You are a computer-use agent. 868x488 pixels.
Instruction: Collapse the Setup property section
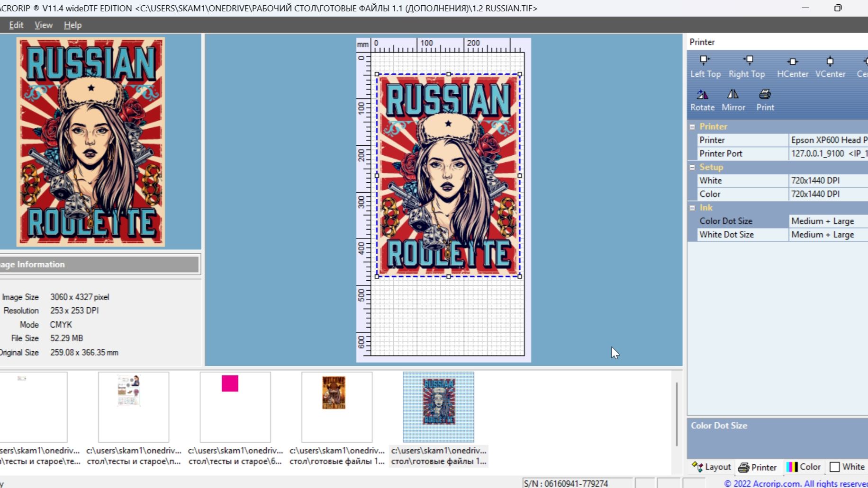tap(692, 168)
